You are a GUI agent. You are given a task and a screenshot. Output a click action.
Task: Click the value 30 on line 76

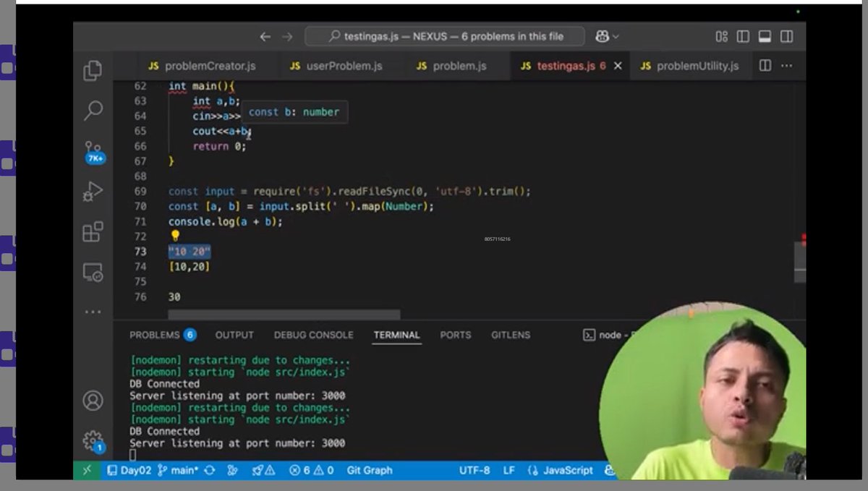coord(174,296)
